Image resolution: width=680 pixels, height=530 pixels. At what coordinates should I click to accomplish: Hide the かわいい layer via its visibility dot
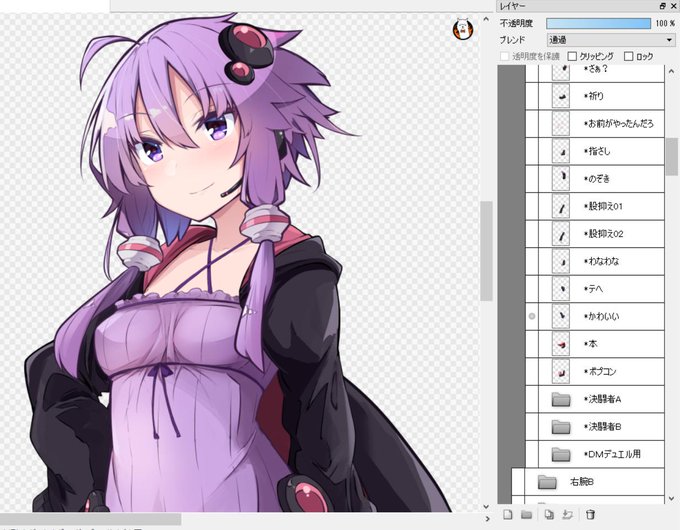pyautogui.click(x=532, y=317)
